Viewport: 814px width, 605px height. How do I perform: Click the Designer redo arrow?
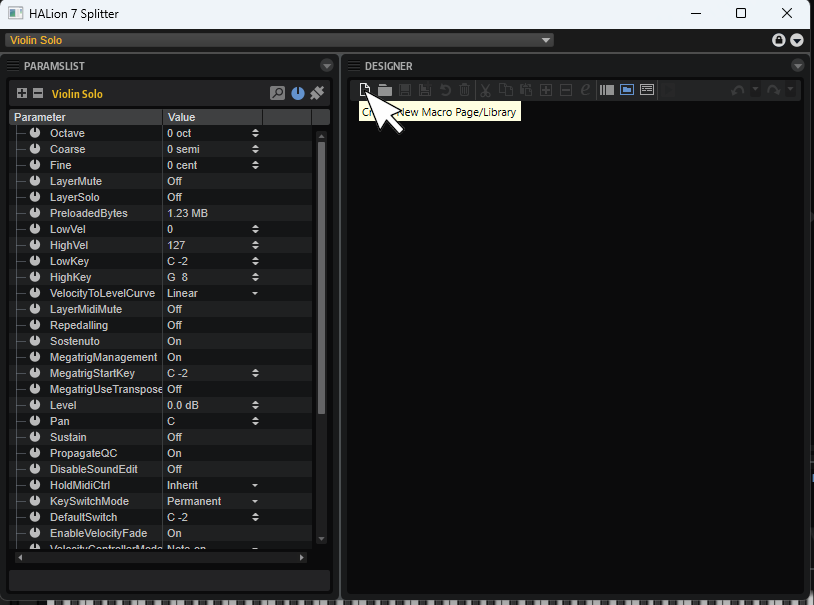[774, 90]
